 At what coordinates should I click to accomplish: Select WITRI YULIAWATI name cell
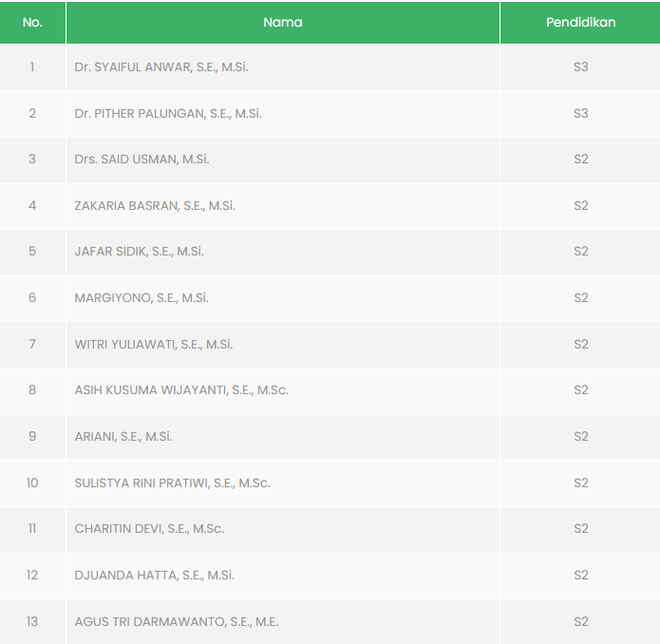(x=154, y=344)
